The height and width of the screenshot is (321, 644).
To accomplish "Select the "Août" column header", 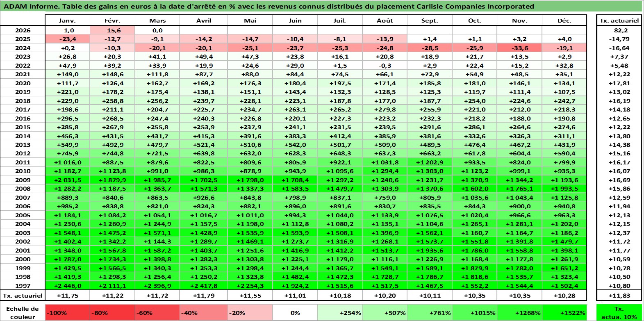I will [385, 20].
